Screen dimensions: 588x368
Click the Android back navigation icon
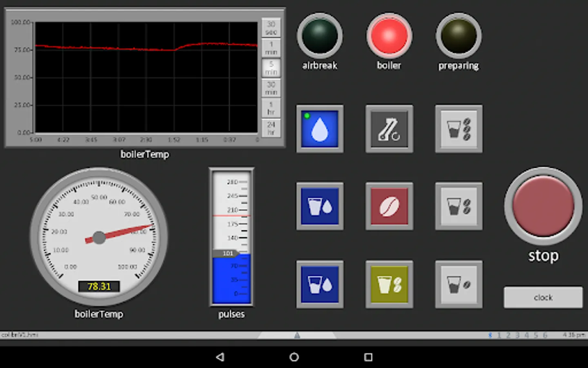(x=220, y=357)
